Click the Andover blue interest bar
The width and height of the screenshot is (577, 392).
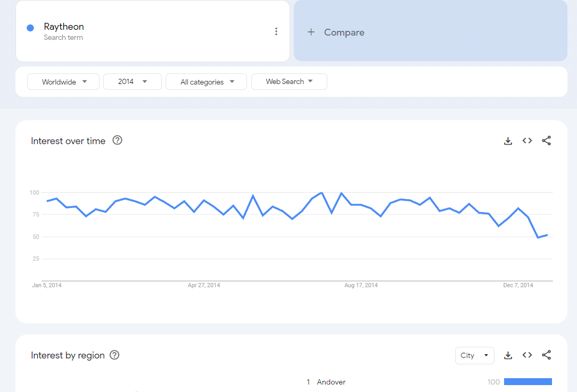[527, 382]
